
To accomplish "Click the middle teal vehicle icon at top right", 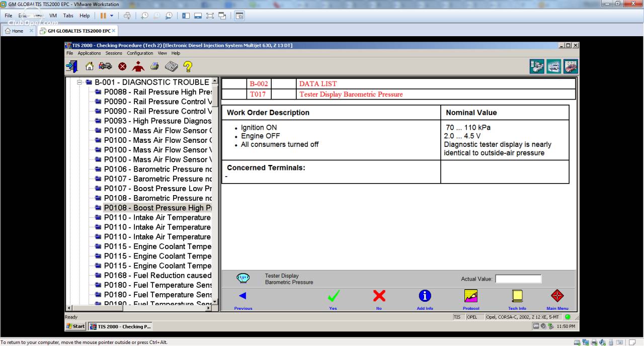I will tap(554, 66).
